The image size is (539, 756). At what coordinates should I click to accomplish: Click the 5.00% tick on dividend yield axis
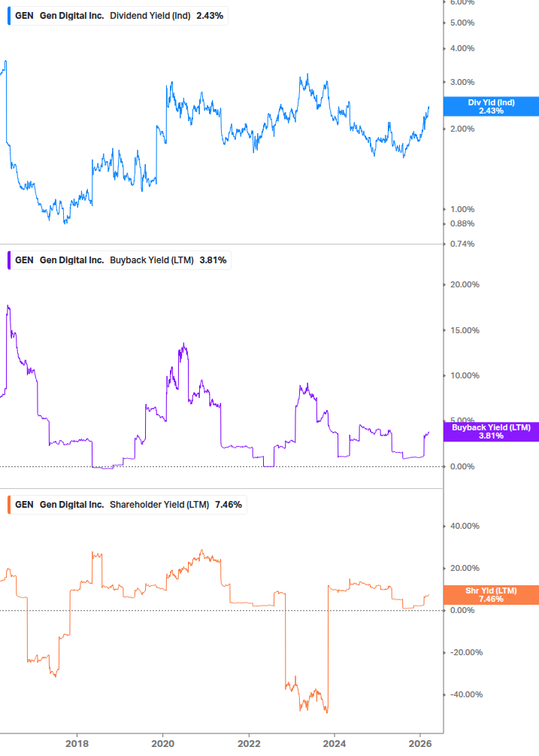pyautogui.click(x=462, y=23)
